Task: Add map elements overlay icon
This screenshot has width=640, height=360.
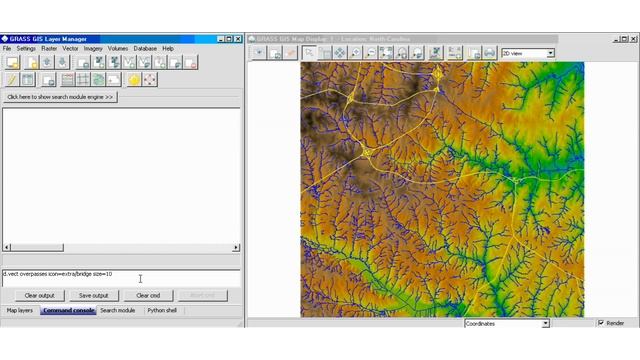Action: (454, 53)
